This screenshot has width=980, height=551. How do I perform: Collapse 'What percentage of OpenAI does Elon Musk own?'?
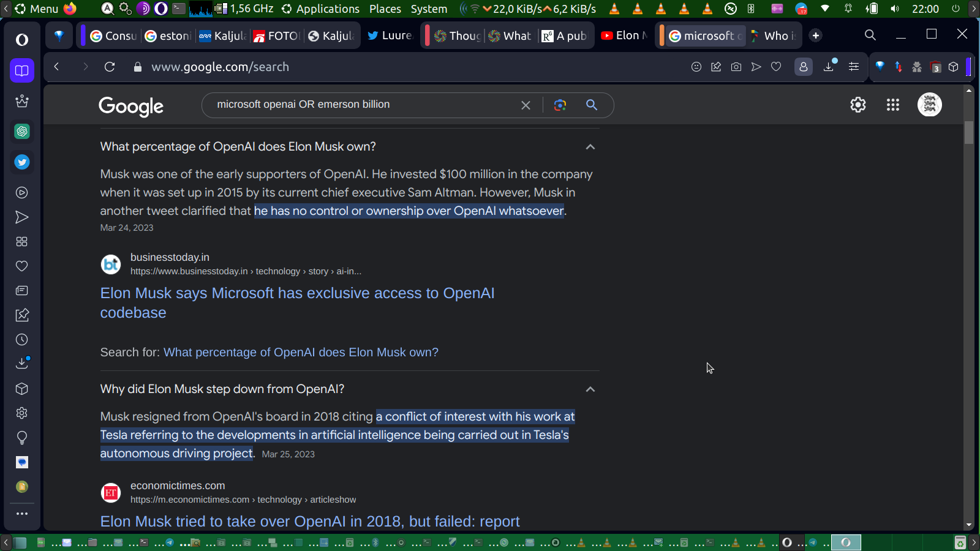[590, 147]
